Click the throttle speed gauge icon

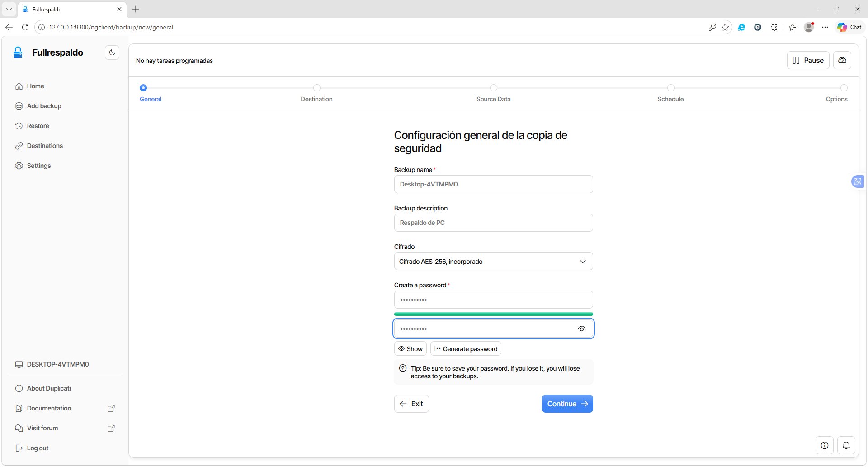click(x=842, y=60)
